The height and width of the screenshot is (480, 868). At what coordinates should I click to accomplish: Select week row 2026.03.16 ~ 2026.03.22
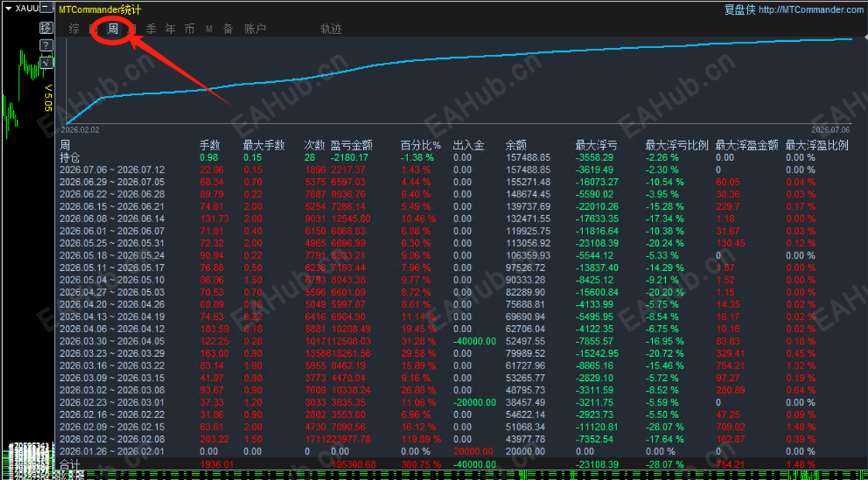[x=112, y=365]
